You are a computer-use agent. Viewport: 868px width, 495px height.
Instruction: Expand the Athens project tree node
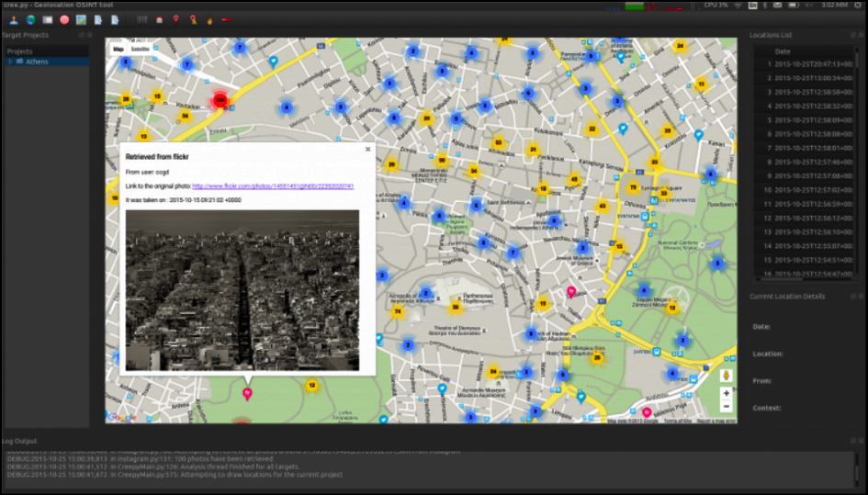[x=10, y=62]
